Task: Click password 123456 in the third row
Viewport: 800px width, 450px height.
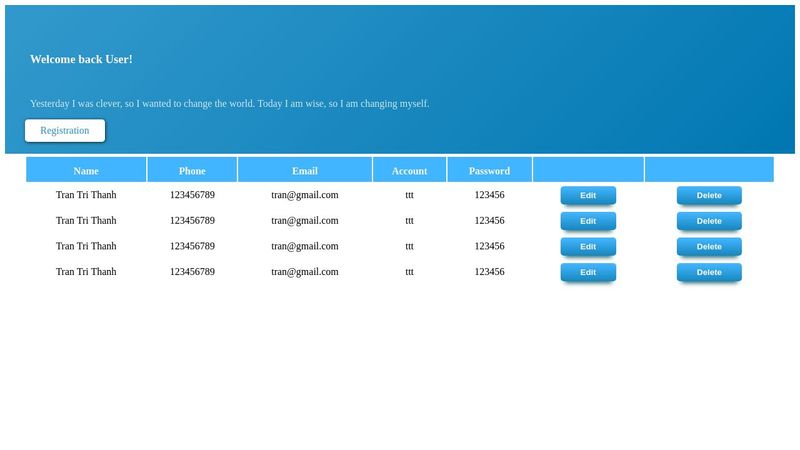Action: 489,246
